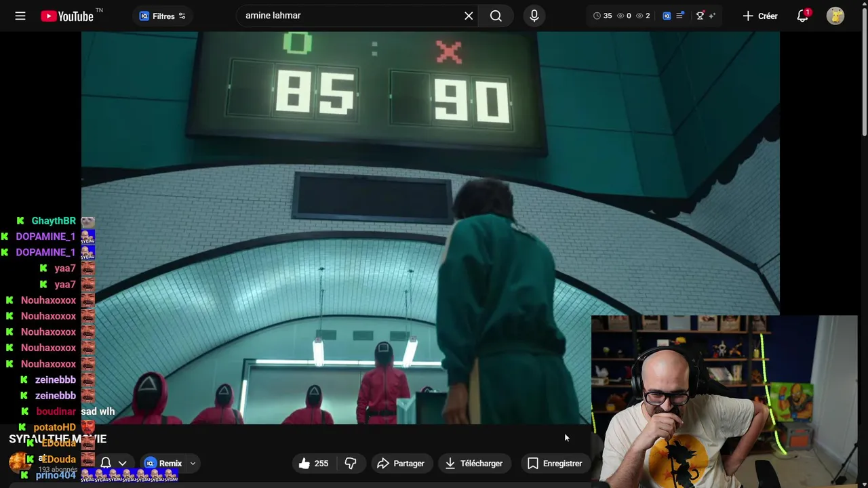Image resolution: width=868 pixels, height=488 pixels.
Task: Like the video showing 255 likes
Action: [314, 464]
